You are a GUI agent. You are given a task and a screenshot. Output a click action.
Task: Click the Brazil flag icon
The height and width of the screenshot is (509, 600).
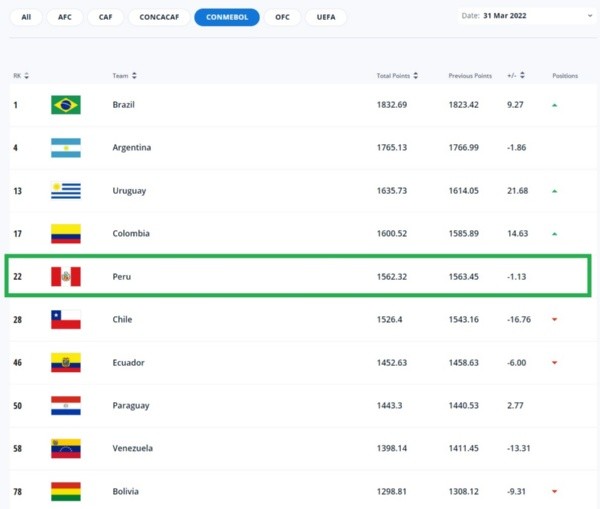click(x=66, y=105)
